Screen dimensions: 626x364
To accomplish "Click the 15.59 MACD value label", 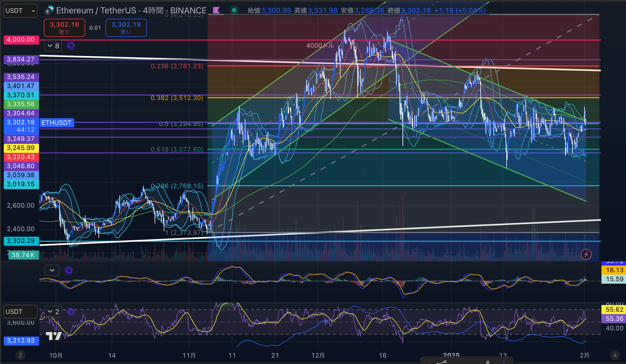I will [x=613, y=279].
